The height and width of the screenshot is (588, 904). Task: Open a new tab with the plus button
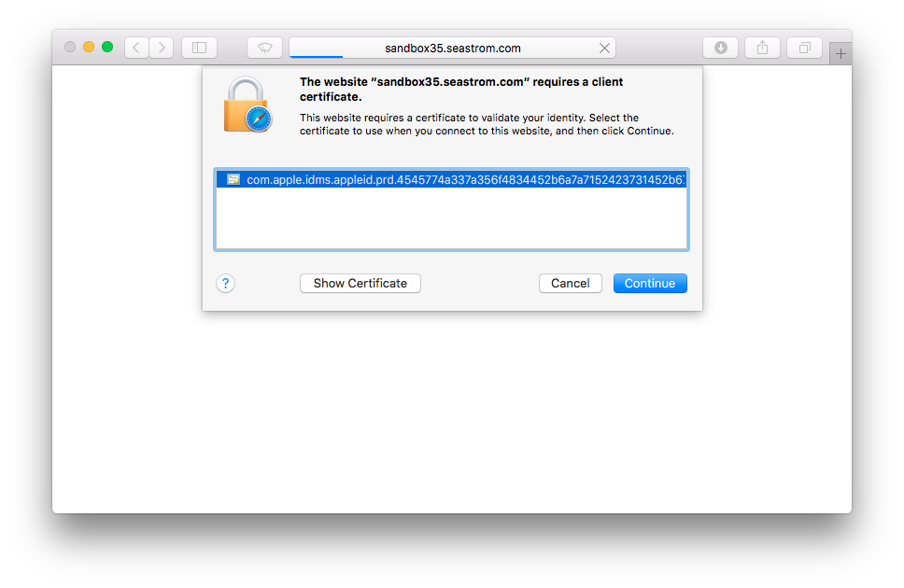point(841,52)
